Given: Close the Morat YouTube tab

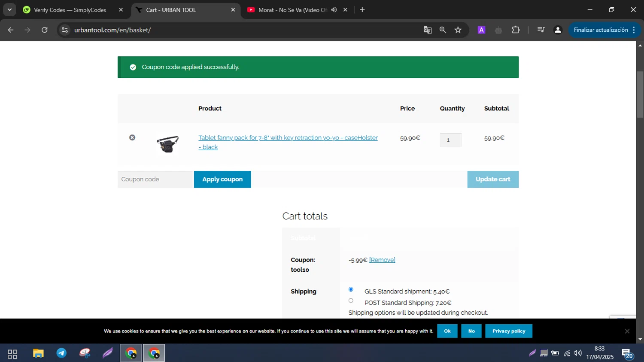Looking at the screenshot, I should tap(345, 10).
